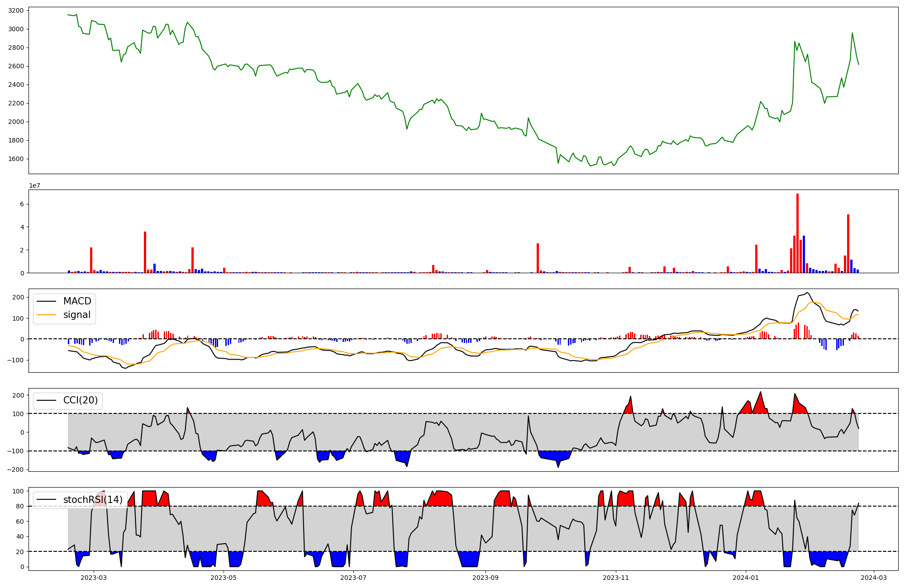The width and height of the screenshot is (905, 588).
Task: Click the 2 tick on volume axis
Action: pyautogui.click(x=22, y=250)
